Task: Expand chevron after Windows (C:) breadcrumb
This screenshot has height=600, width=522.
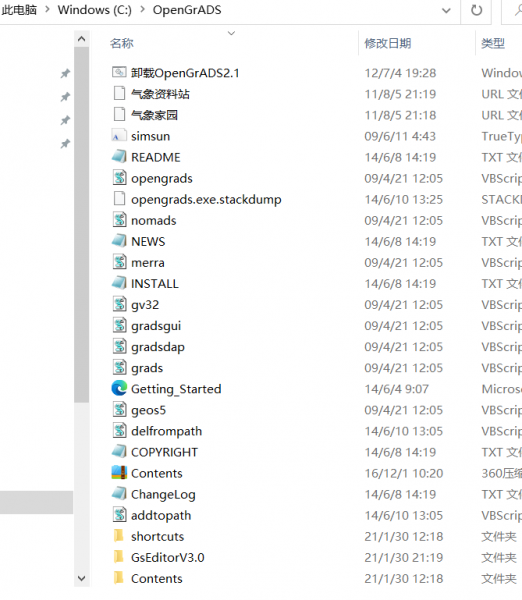Action: click(142, 10)
